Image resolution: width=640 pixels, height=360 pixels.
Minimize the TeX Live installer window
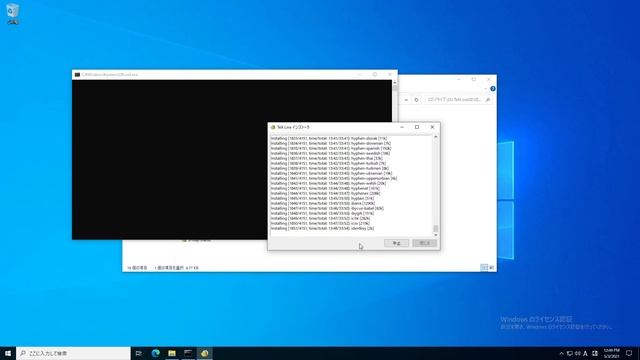[402, 127]
